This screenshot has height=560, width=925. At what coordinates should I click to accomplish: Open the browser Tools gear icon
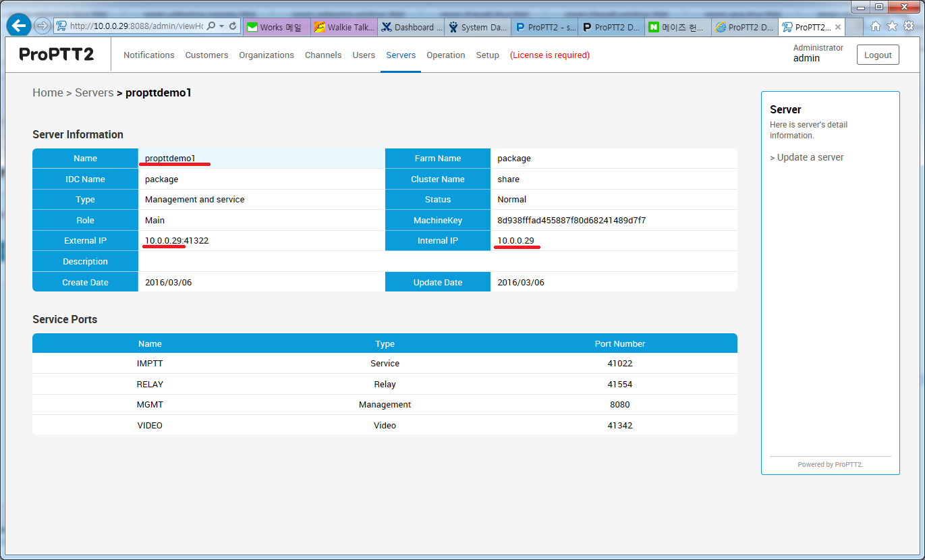tap(909, 26)
